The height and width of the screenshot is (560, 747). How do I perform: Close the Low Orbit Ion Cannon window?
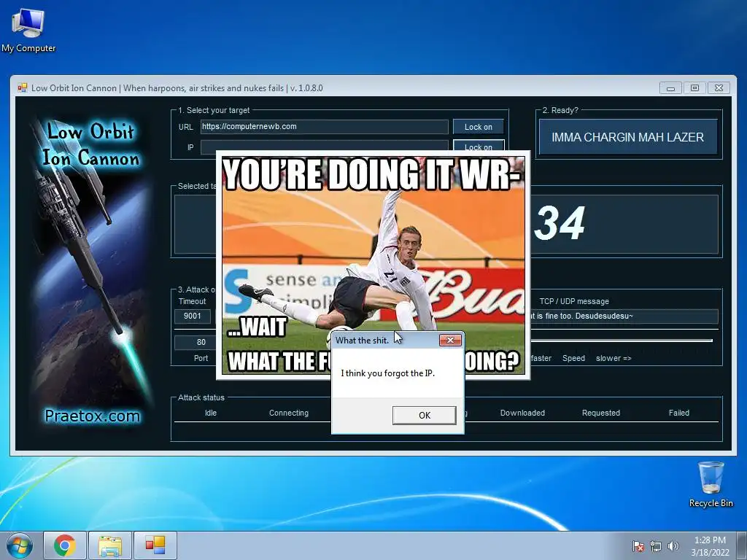click(719, 88)
